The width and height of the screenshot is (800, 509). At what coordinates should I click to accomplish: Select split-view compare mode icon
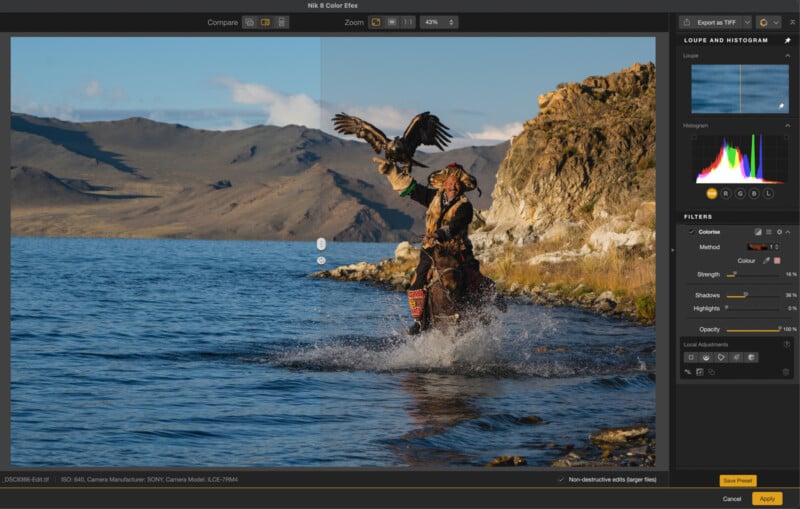(266, 22)
